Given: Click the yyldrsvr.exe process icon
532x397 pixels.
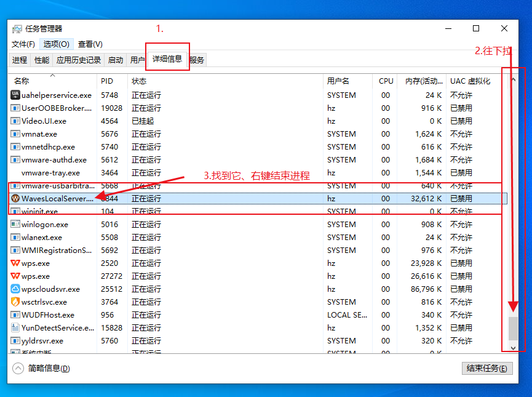Looking at the screenshot, I should [15, 340].
